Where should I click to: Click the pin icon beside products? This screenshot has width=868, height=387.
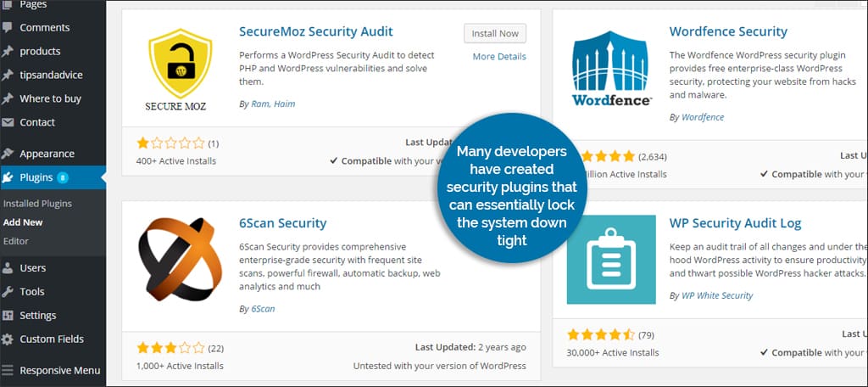click(x=7, y=51)
